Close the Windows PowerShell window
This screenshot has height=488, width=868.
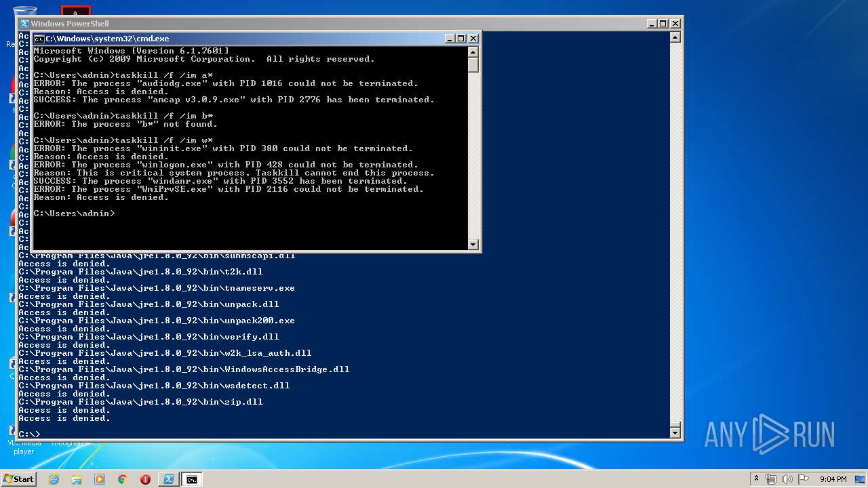coord(675,23)
